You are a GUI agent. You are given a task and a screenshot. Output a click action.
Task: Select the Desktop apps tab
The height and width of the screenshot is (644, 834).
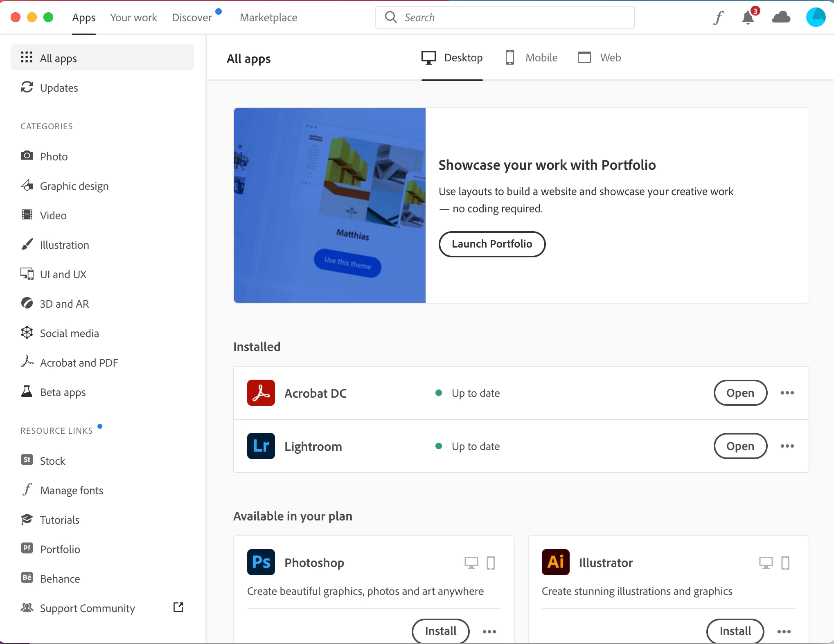pyautogui.click(x=452, y=58)
